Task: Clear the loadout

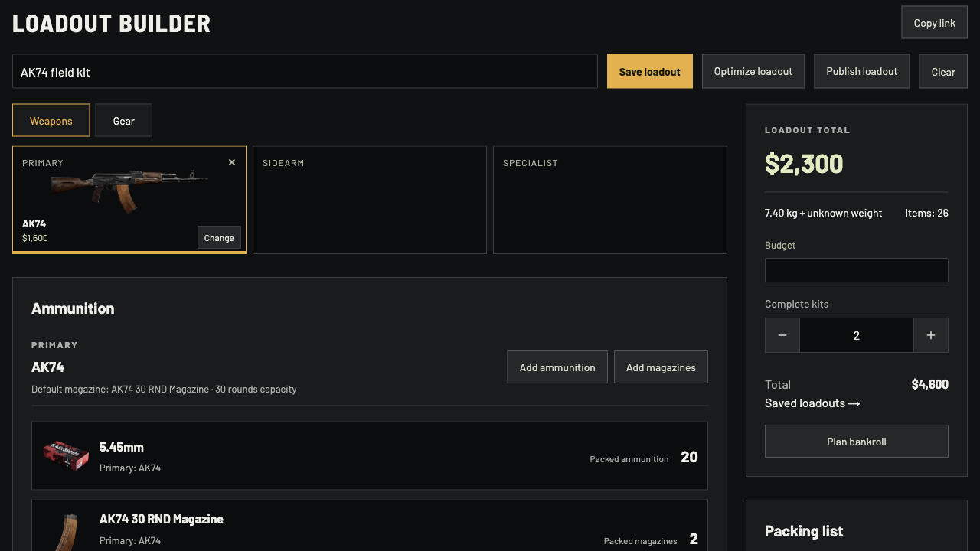Action: tap(943, 71)
